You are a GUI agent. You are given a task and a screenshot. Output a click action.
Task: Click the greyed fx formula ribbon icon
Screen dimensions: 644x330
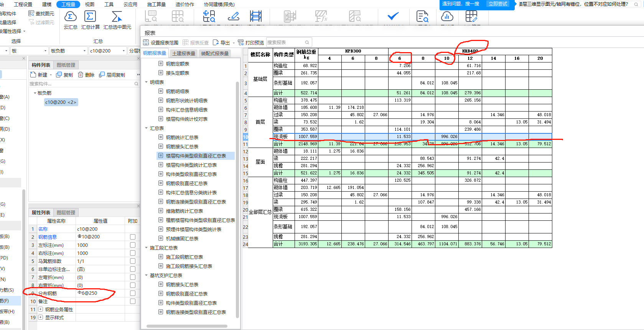point(321,16)
